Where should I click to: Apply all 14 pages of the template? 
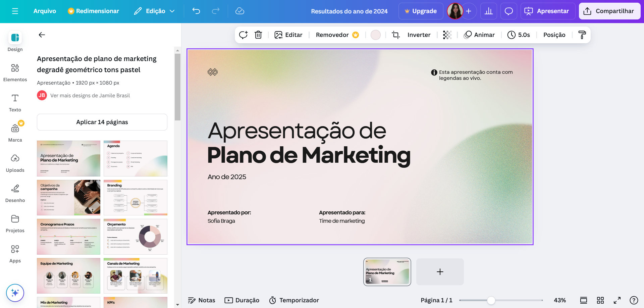[102, 122]
